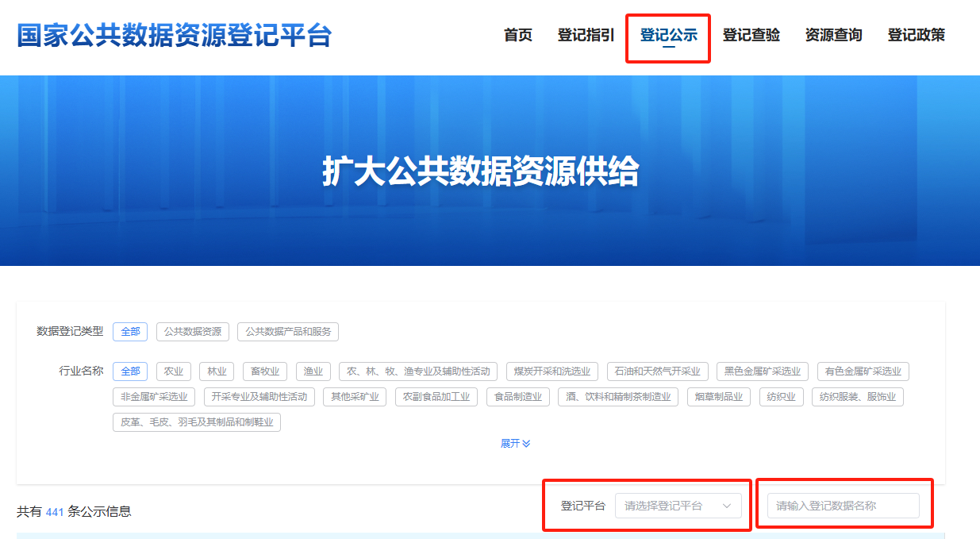
Task: Pick the 煤炭开采和洗选业 filter
Action: click(x=551, y=372)
